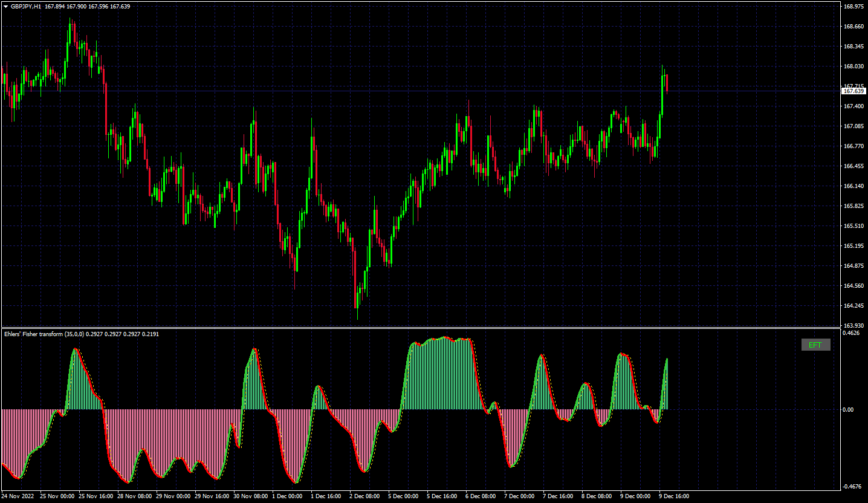Click the current price tag 167.639
The height and width of the screenshot is (503, 868).
click(x=853, y=91)
